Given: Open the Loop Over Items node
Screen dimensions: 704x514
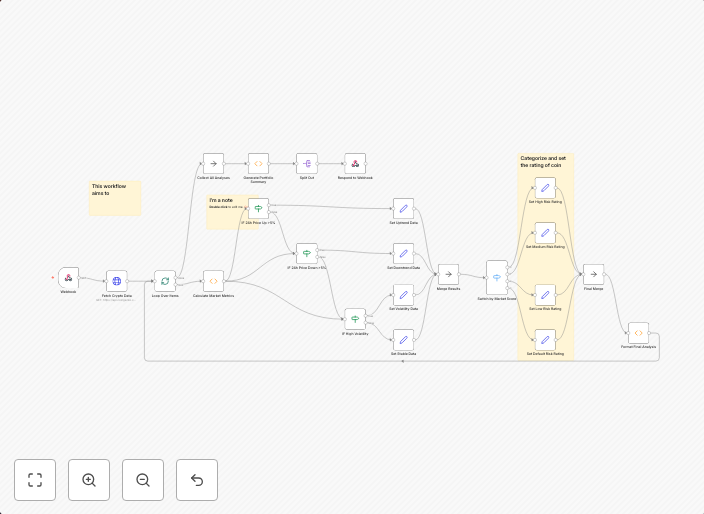Looking at the screenshot, I should (165, 281).
